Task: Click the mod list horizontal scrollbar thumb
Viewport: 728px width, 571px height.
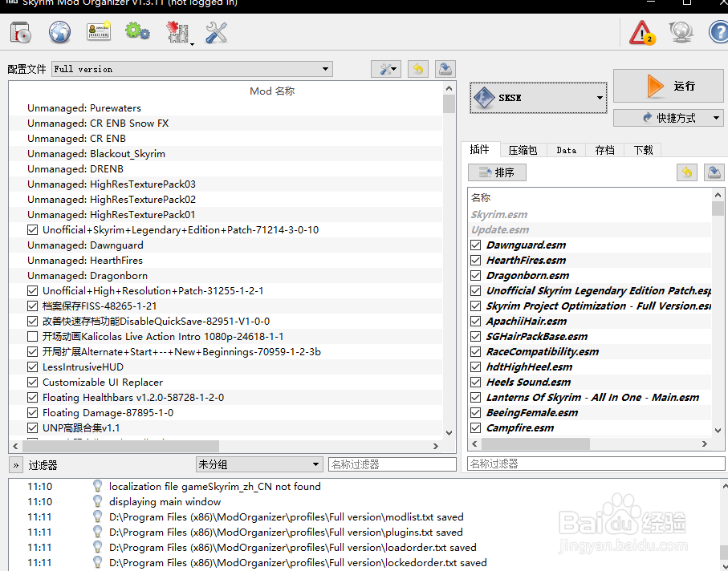Action: 120,446
